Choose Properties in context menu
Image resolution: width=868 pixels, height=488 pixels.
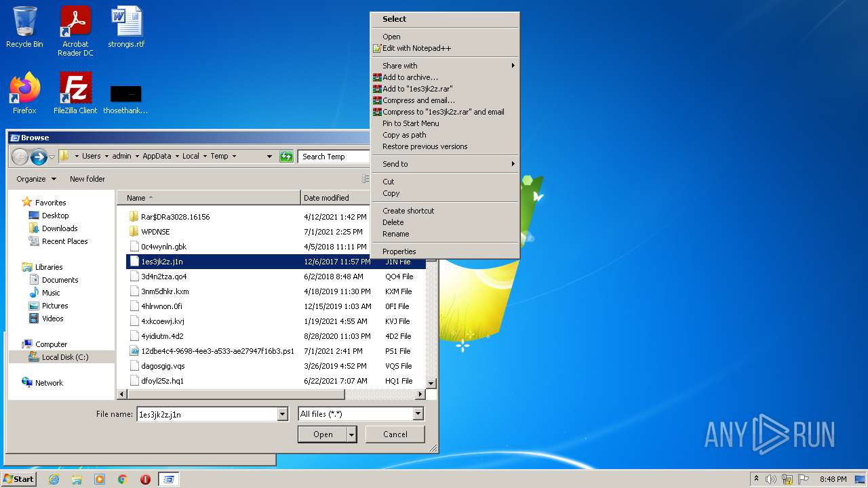[x=444, y=251]
